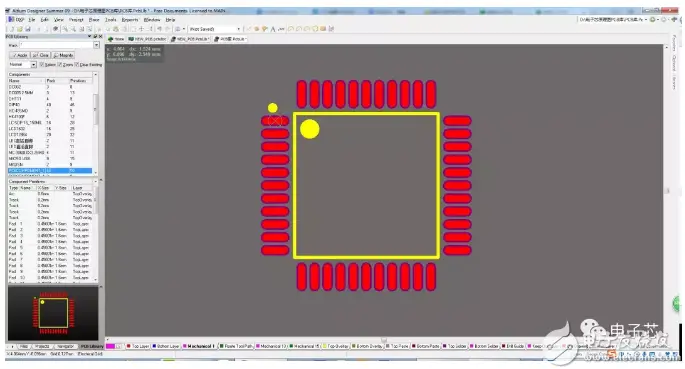Select the LCD1602 component row
Screen dimensions: 685x369
pyautogui.click(x=50, y=129)
